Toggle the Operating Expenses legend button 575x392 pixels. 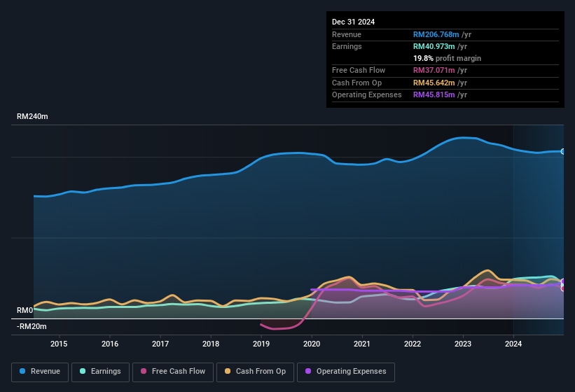[x=346, y=372]
